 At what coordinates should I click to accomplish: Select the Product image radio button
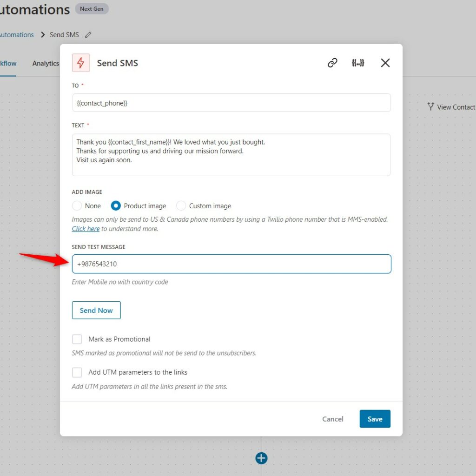[x=116, y=206]
